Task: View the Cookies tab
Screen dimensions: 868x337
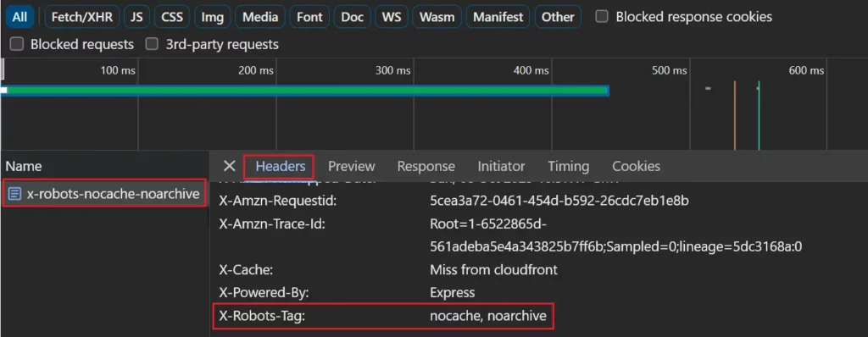Action: (x=636, y=166)
